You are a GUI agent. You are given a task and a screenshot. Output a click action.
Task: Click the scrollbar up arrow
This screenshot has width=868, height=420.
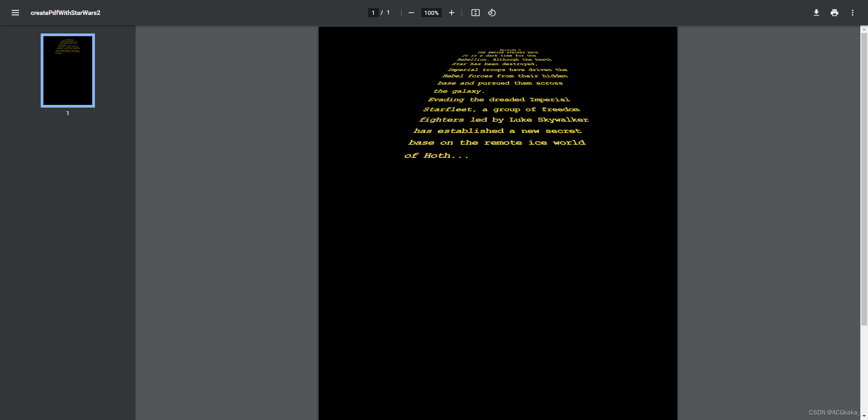pyautogui.click(x=864, y=29)
